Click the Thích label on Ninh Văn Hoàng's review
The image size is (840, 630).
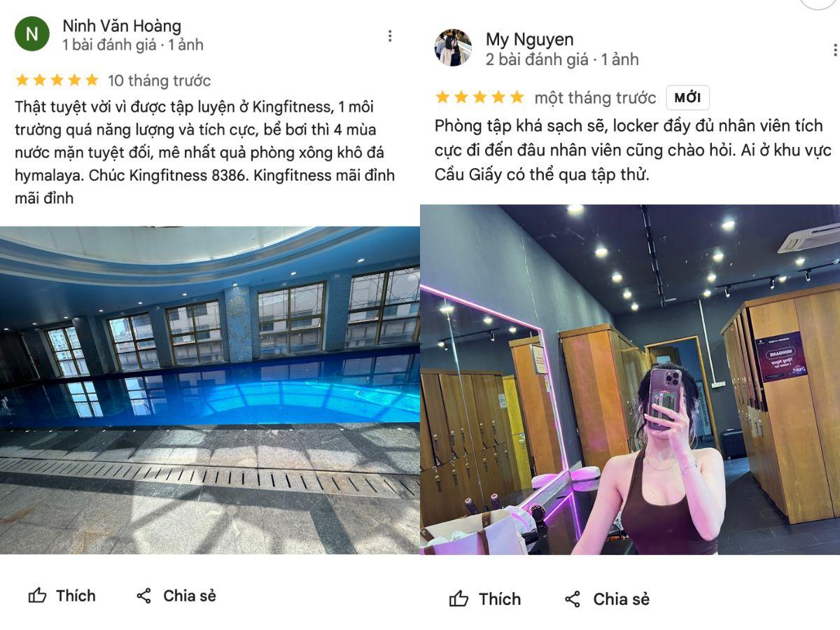click(x=76, y=596)
